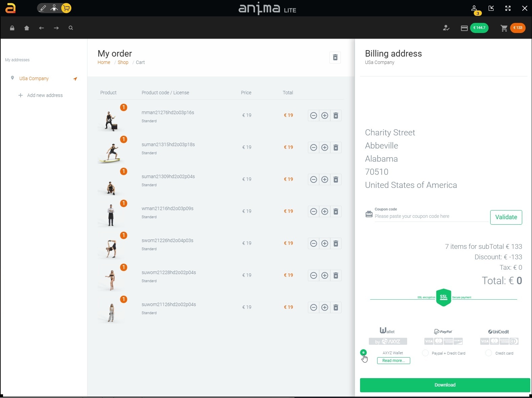Image resolution: width=532 pixels, height=398 pixels.
Task: Click the dock window arrow icon
Action: [491, 8]
